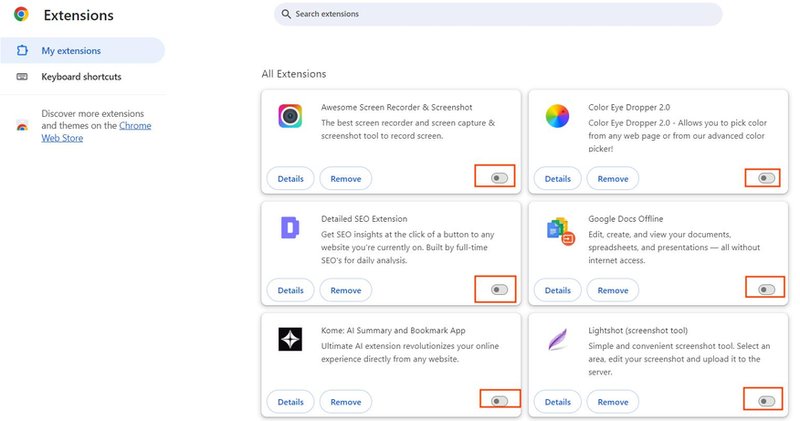Image resolution: width=800 pixels, height=421 pixels.
Task: Select My extensions in the sidebar
Action: click(83, 51)
